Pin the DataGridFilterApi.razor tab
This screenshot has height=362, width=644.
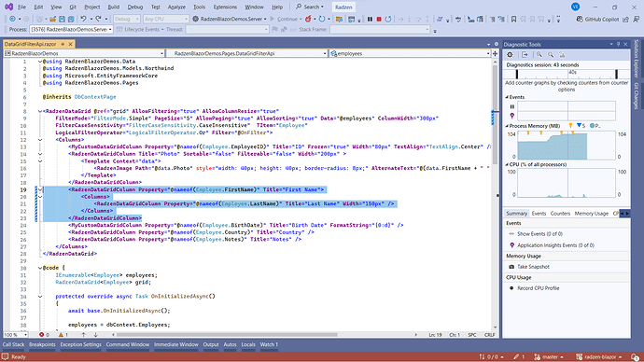pos(63,44)
